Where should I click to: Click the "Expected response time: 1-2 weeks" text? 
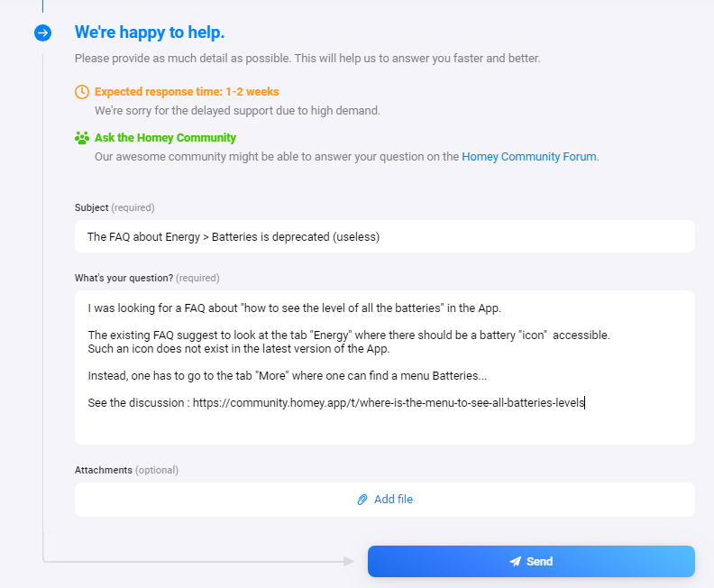tap(187, 91)
